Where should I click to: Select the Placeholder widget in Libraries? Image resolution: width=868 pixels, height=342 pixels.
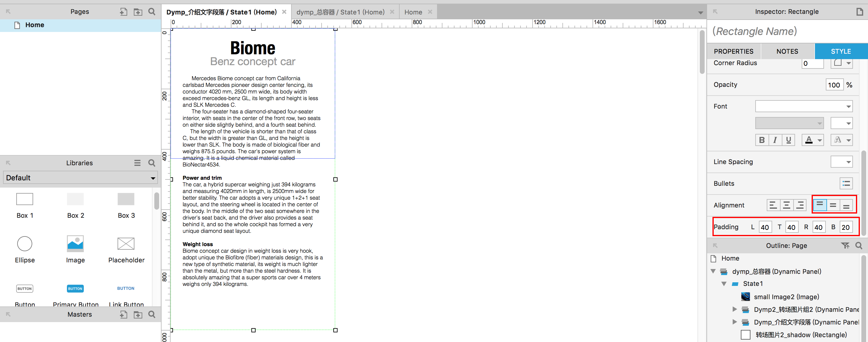[x=126, y=244]
